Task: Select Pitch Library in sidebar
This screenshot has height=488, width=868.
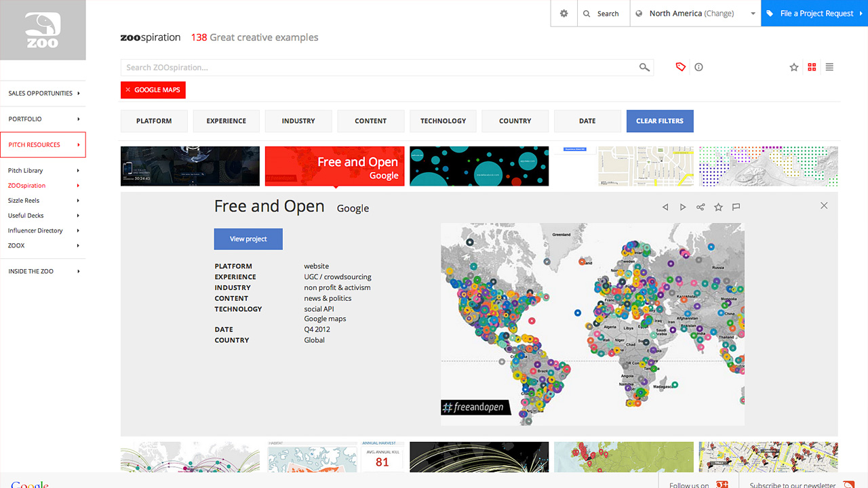Action: [x=26, y=171]
